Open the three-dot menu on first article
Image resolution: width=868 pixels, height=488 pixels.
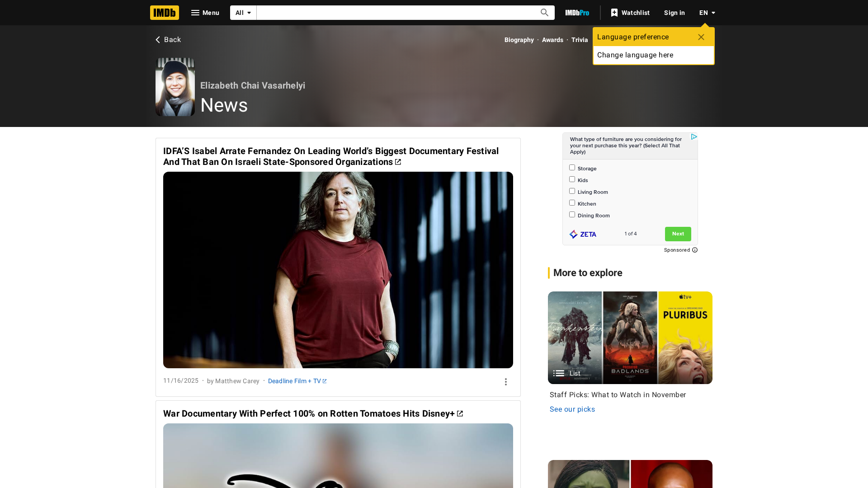pos(505,382)
